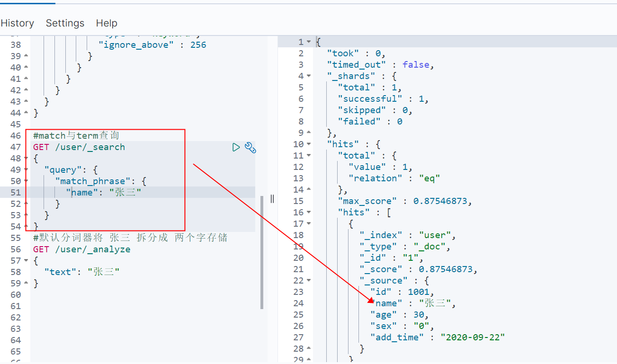Collapse outer "hits" object at line 10

309,144
